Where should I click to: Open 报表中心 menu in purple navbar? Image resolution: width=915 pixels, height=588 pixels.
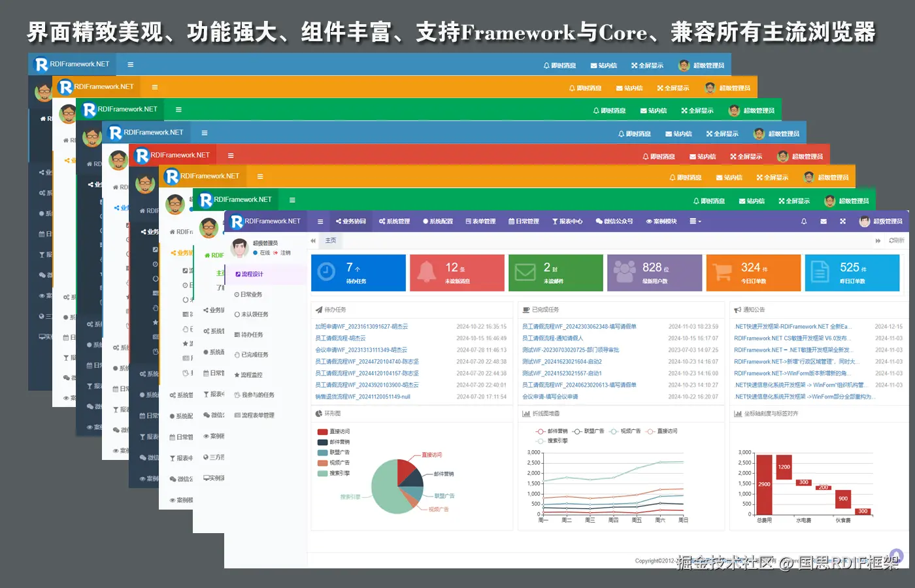click(x=567, y=221)
